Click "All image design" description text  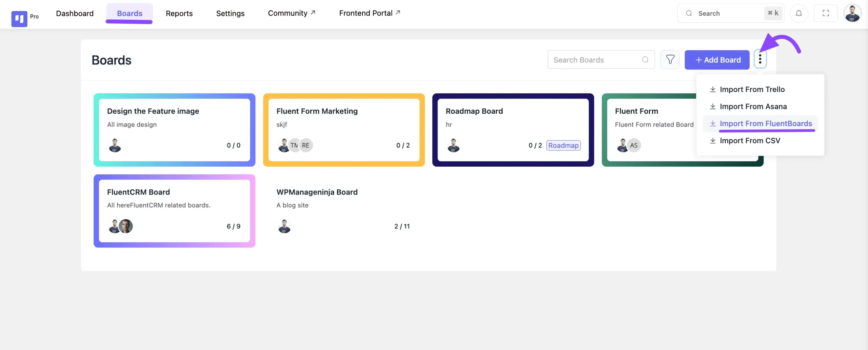[x=132, y=124]
